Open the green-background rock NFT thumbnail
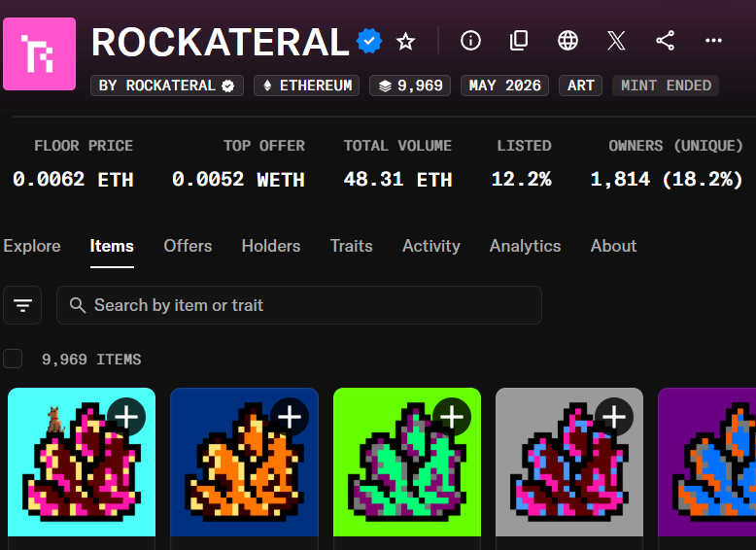The height and width of the screenshot is (550, 756). pos(407,463)
